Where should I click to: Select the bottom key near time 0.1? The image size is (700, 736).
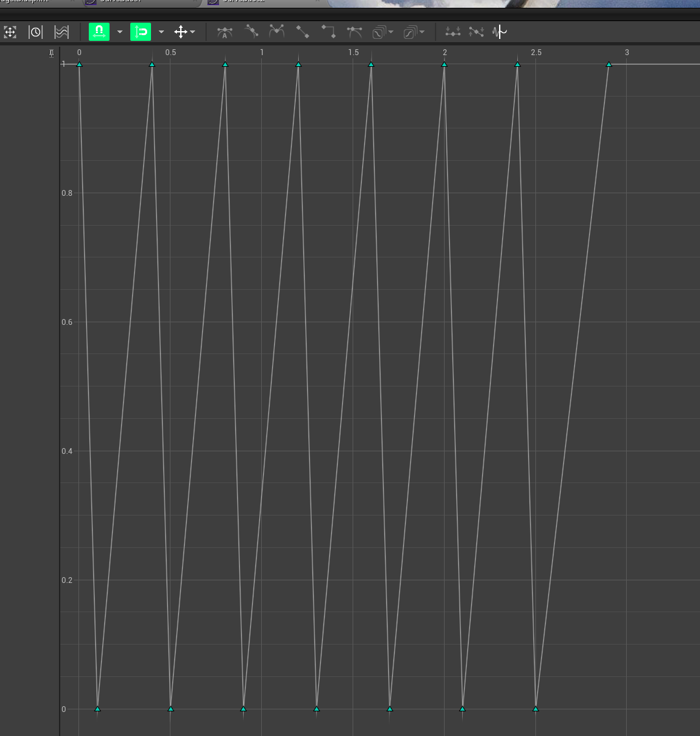[x=98, y=709]
